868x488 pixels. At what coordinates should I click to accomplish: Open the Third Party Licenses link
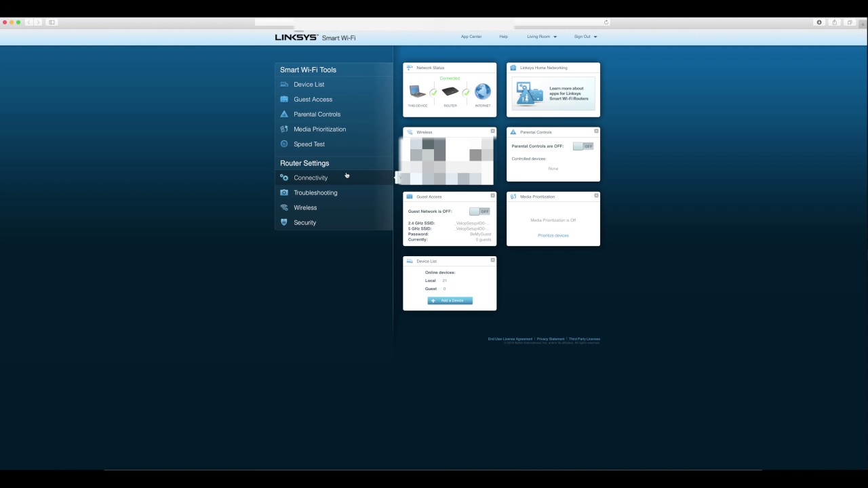point(585,339)
